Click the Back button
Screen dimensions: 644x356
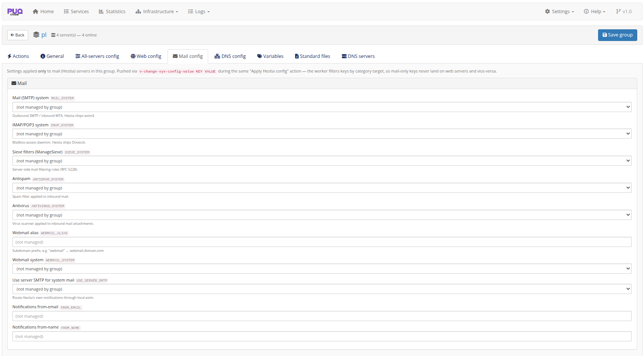[18, 35]
